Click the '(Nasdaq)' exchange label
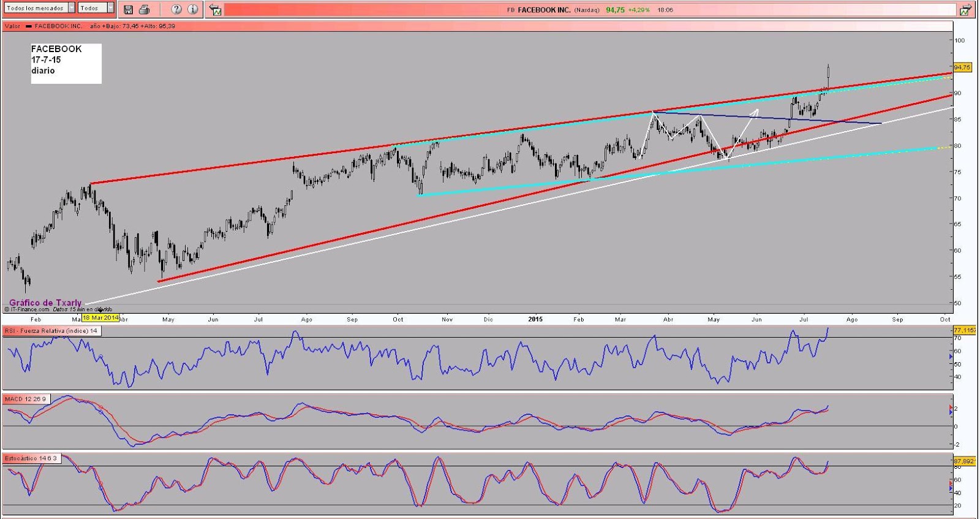This screenshot has height=519, width=980. click(x=587, y=10)
